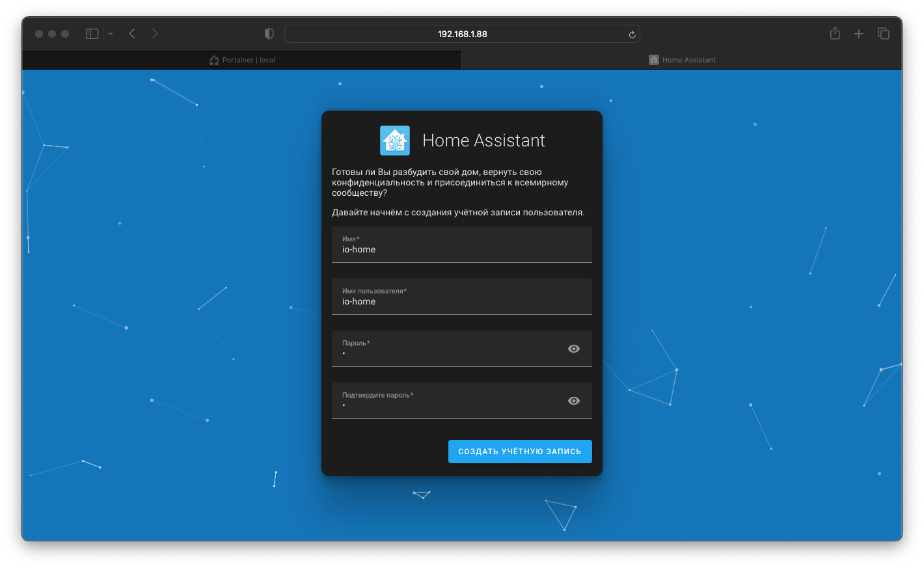Click the Home Assistant house logo
The width and height of the screenshot is (924, 568).
pos(394,140)
